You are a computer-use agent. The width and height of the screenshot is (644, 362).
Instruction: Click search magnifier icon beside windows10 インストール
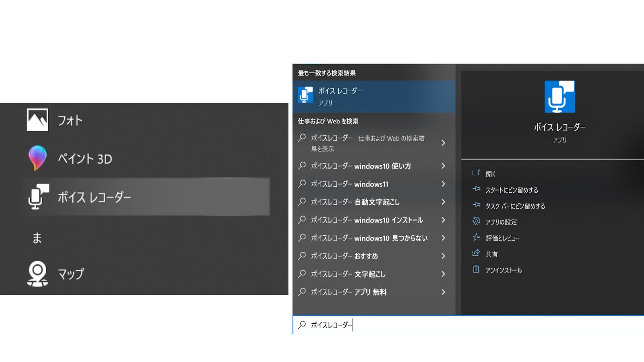point(302,220)
